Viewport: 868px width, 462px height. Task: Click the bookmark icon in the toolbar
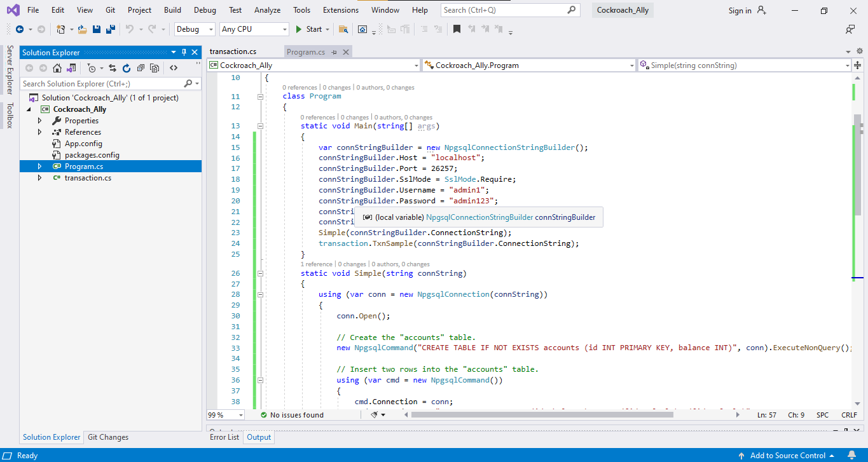click(457, 29)
